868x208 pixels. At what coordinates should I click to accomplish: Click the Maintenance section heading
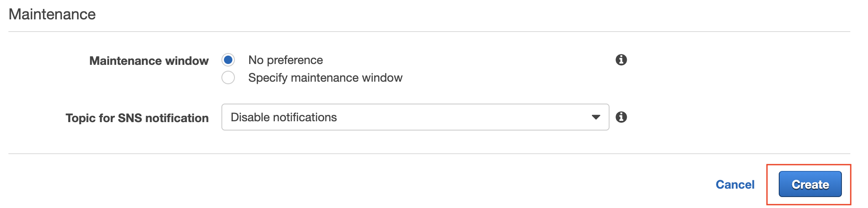(x=52, y=14)
